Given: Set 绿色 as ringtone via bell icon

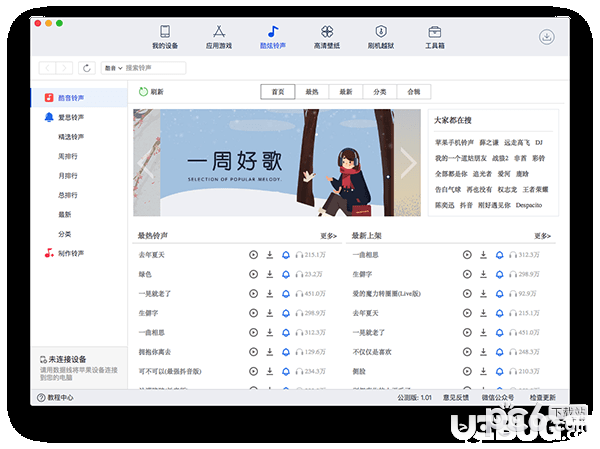Looking at the screenshot, I should 286,274.
